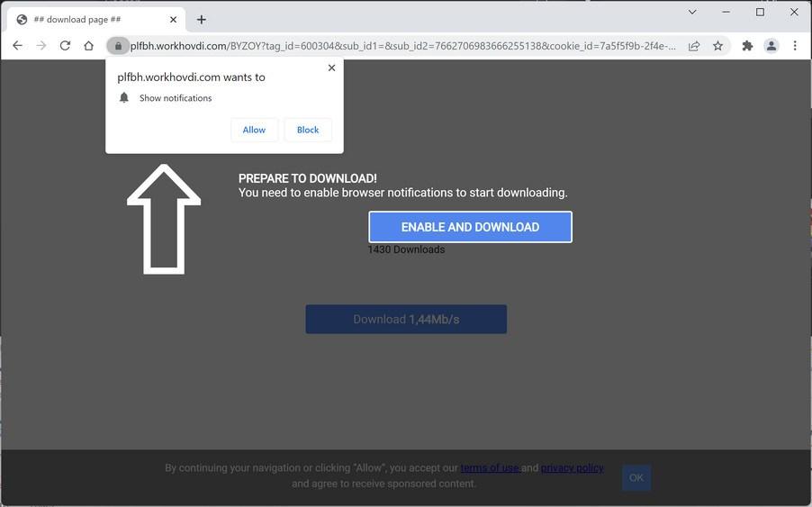Open the privacy policy link

point(573,467)
